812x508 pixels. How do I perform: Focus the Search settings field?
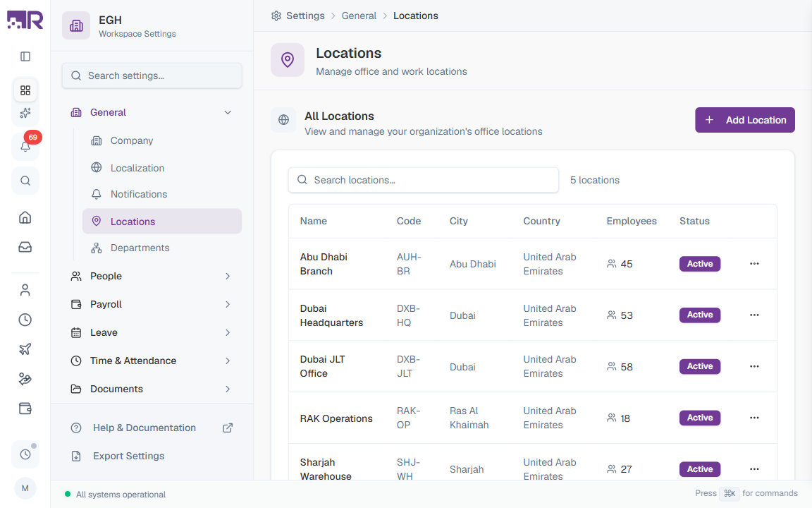(152, 75)
